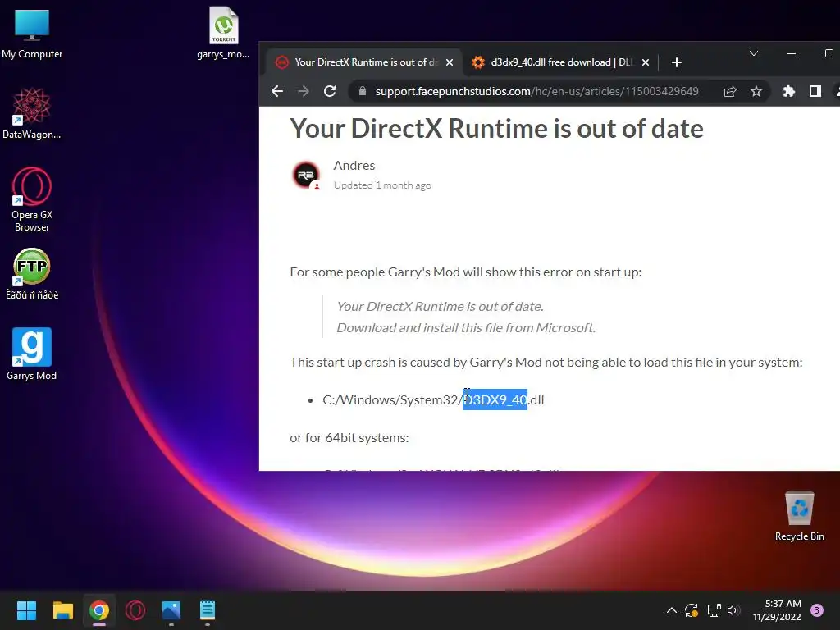Launch Garrys Mod desktop shortcut
840x630 pixels.
coord(32,354)
